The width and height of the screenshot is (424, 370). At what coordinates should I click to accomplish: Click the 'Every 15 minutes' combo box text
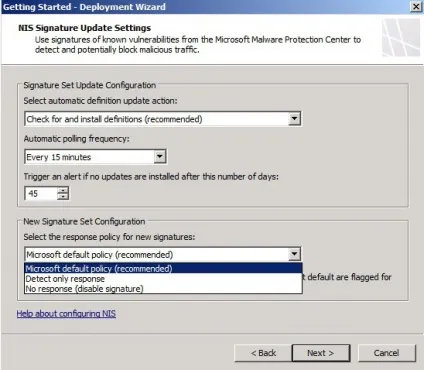pyautogui.click(x=59, y=157)
